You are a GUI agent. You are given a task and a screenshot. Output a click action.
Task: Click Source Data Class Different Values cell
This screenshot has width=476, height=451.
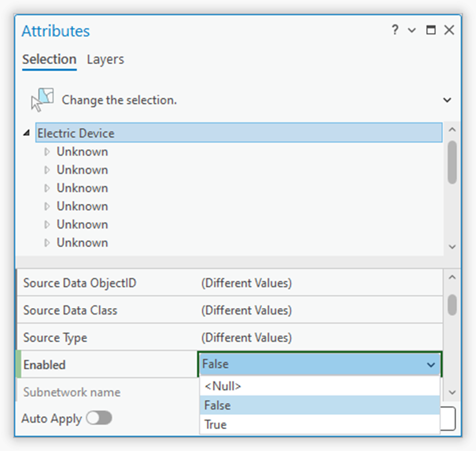click(320, 311)
